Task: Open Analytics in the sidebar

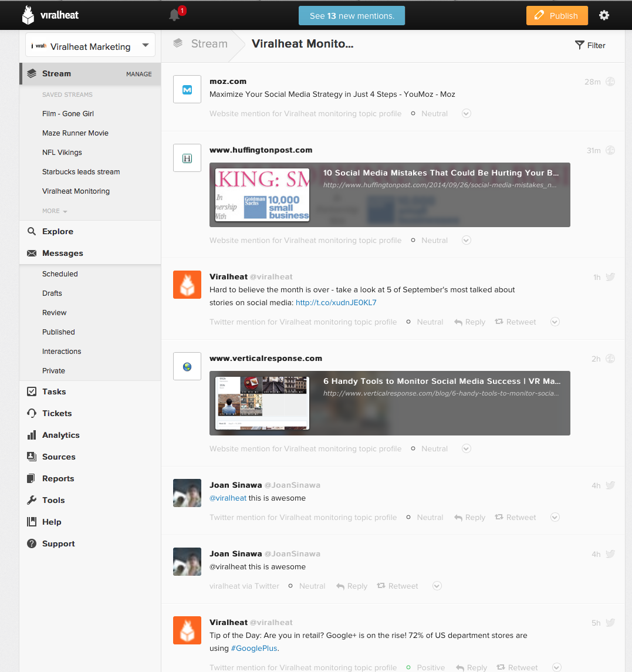Action: (x=60, y=435)
